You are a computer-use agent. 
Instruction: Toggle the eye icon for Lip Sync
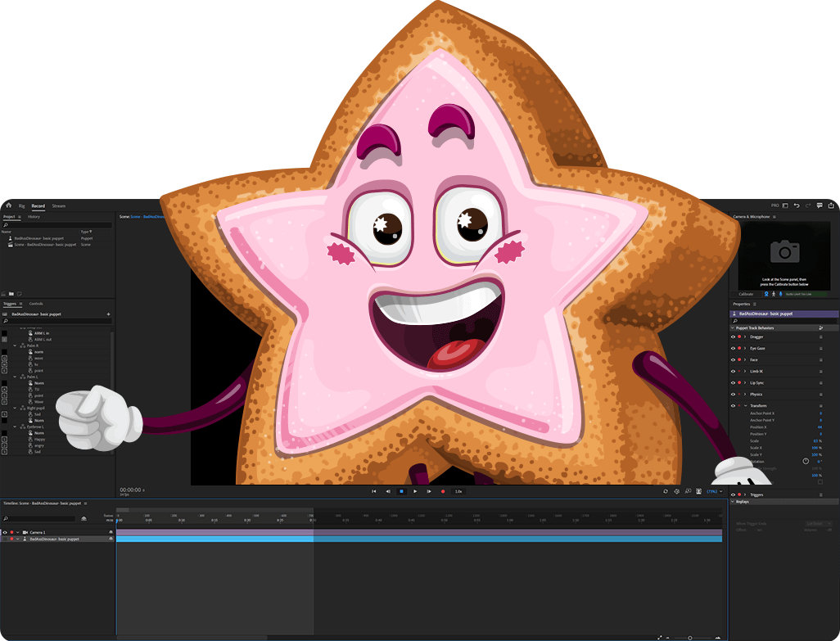click(x=733, y=382)
